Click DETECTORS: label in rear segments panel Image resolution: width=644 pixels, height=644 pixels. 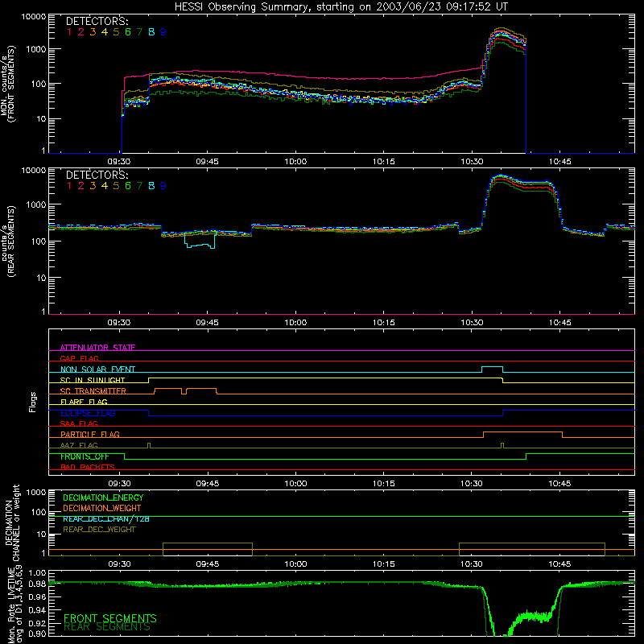click(x=97, y=175)
